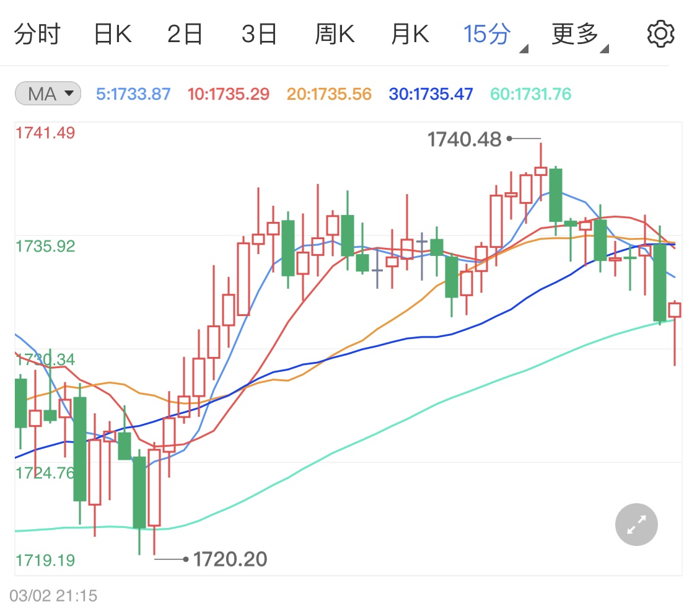This screenshot has width=697, height=616.
Task: Toggle the MA10 line via red 10:1735.29 label
Action: (228, 93)
